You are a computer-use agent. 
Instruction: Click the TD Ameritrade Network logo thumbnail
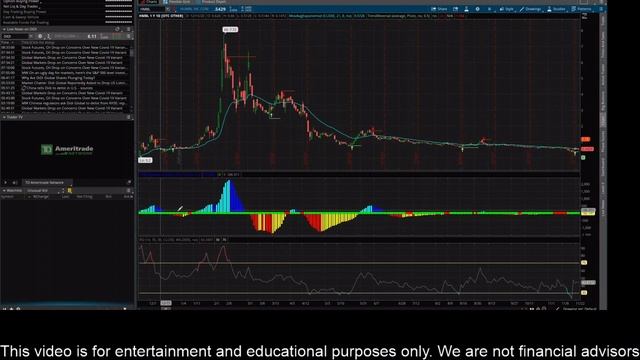click(67, 149)
